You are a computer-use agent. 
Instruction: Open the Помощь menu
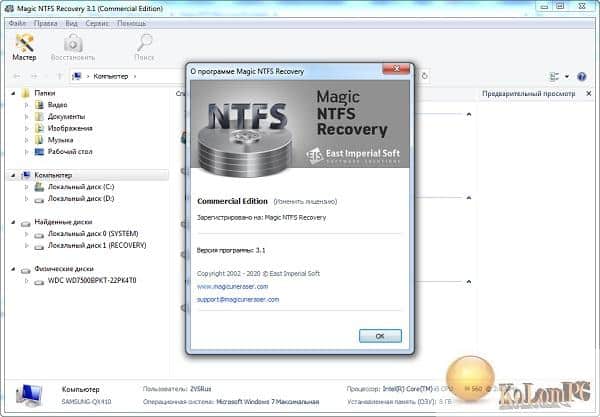[131, 23]
